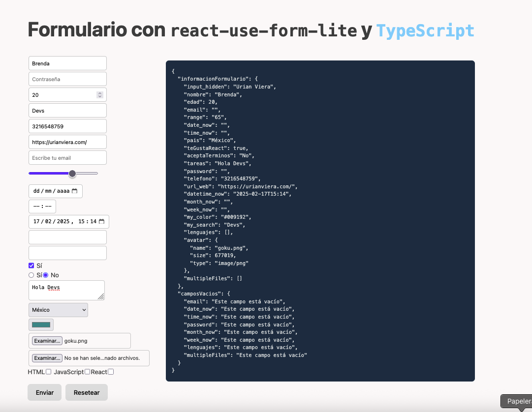This screenshot has width=532, height=412.
Task: Open the calendar icon in the date field
Action: 75,191
